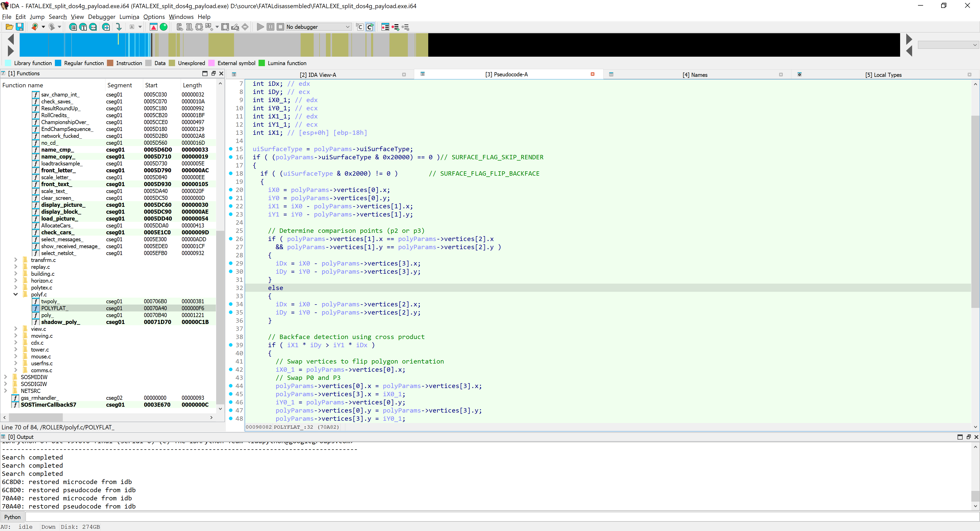Click the Terminate process stop button
This screenshot has height=531, width=980.
point(280,27)
